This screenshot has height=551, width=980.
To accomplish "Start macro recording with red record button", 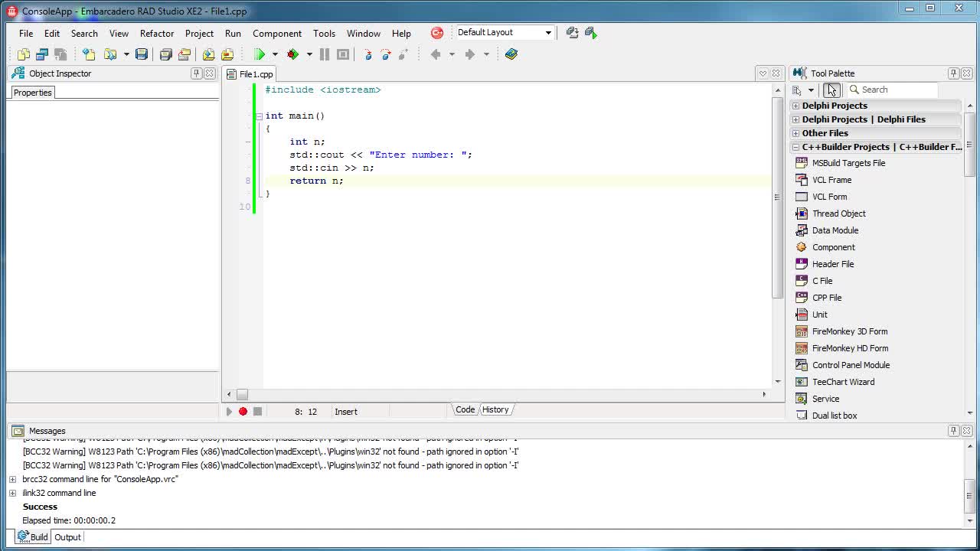I will pyautogui.click(x=243, y=412).
